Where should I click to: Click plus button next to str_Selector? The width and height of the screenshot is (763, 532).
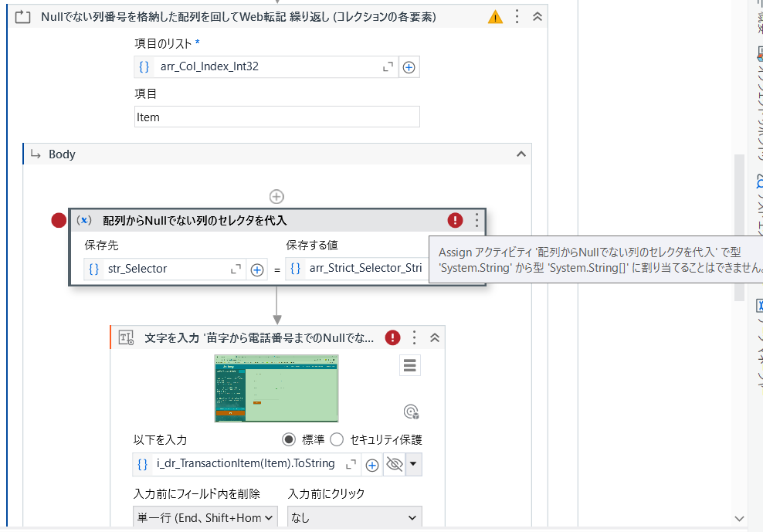pos(257,269)
